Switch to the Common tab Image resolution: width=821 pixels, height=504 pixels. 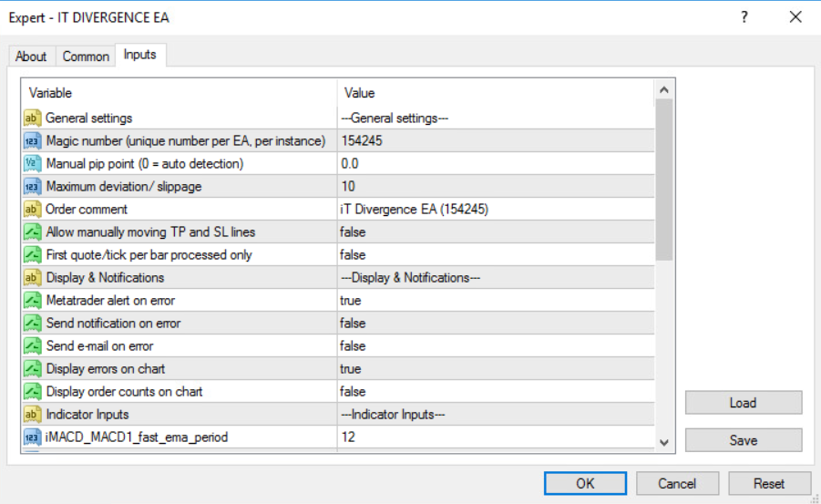86,57
